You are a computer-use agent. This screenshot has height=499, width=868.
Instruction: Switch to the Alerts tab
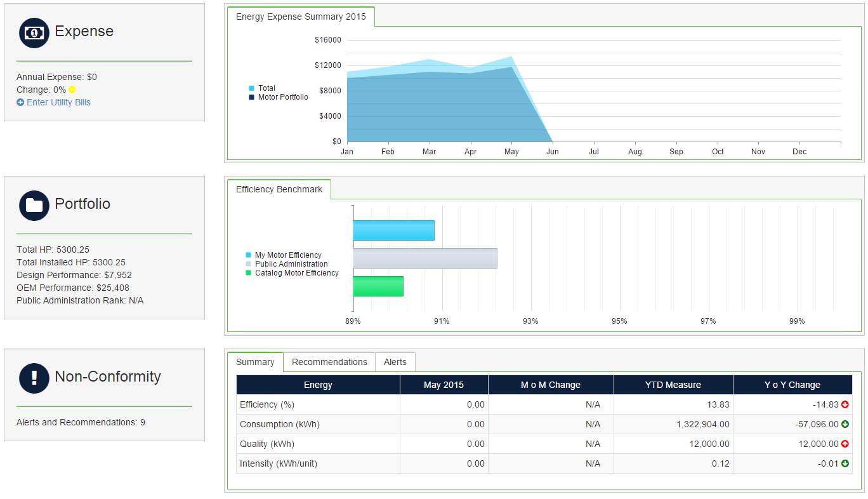[x=395, y=362]
